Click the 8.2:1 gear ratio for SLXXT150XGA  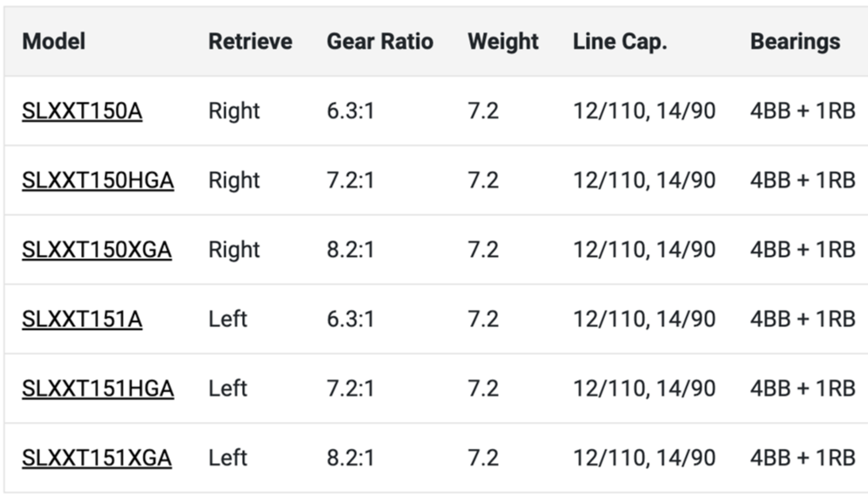[x=350, y=251]
